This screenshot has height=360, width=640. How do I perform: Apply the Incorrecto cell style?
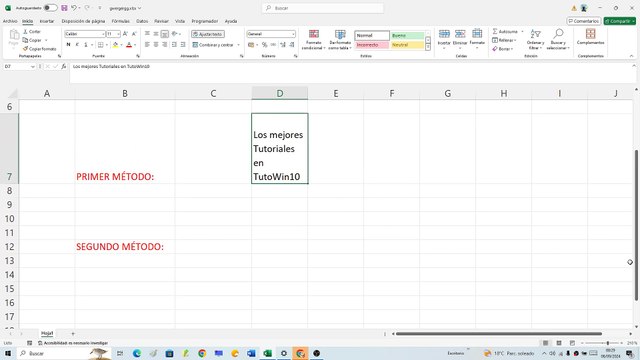372,45
